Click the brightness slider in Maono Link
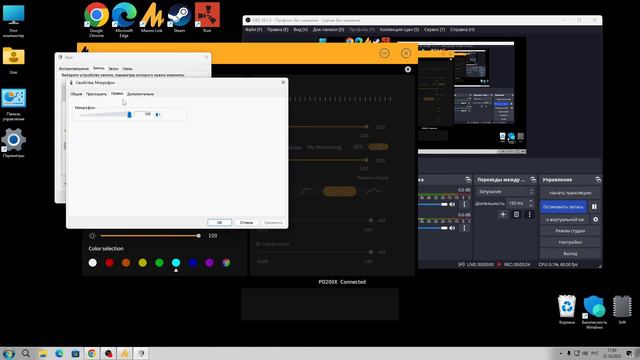This screenshot has height=360, width=640. coord(150,236)
